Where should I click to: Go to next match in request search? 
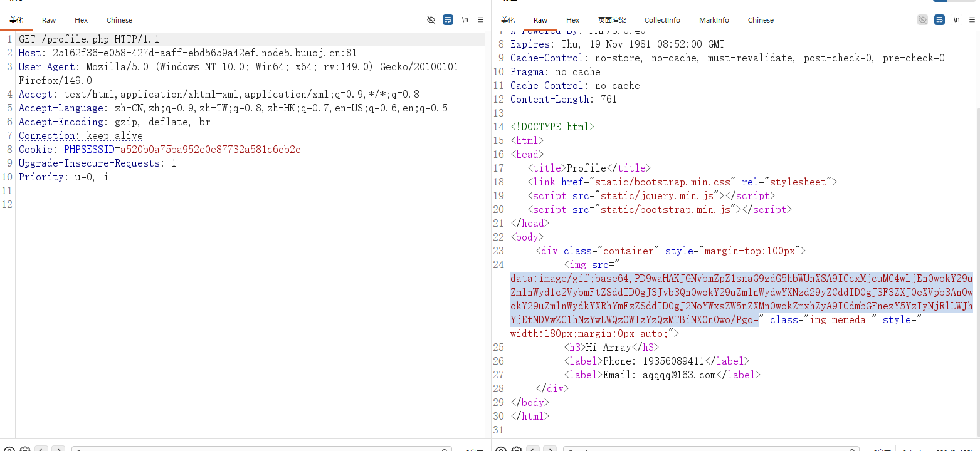(58, 449)
